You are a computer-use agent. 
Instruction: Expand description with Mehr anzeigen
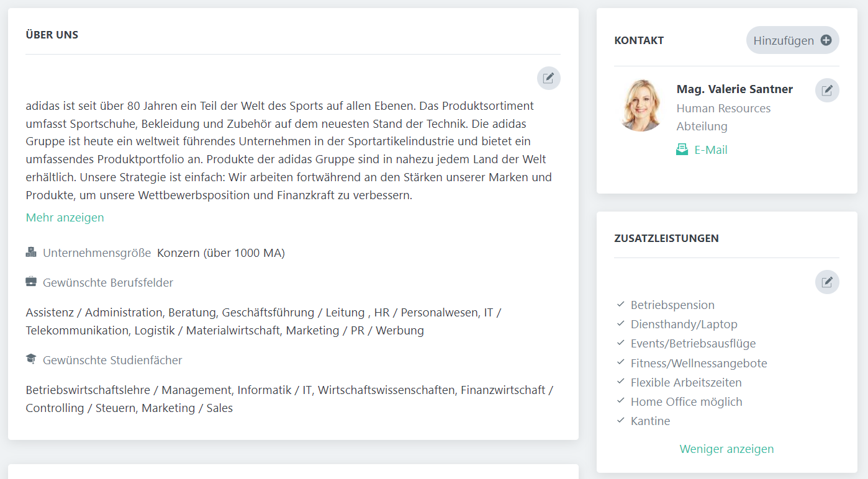pyautogui.click(x=65, y=218)
